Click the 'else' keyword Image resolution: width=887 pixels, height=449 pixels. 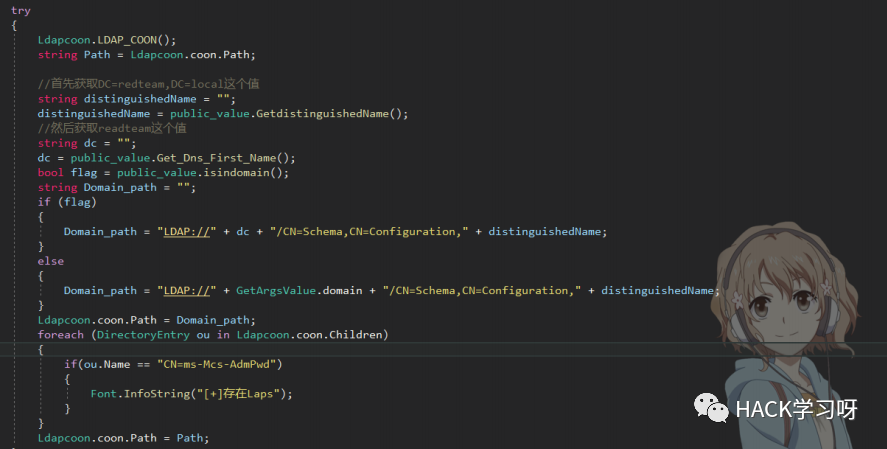tap(50, 261)
